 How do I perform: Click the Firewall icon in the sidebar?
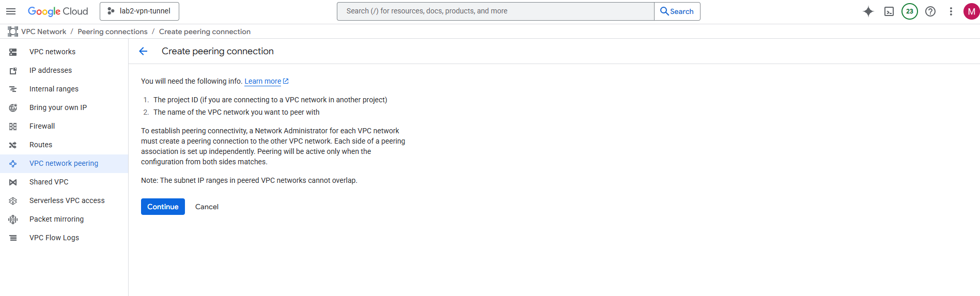[x=13, y=127]
